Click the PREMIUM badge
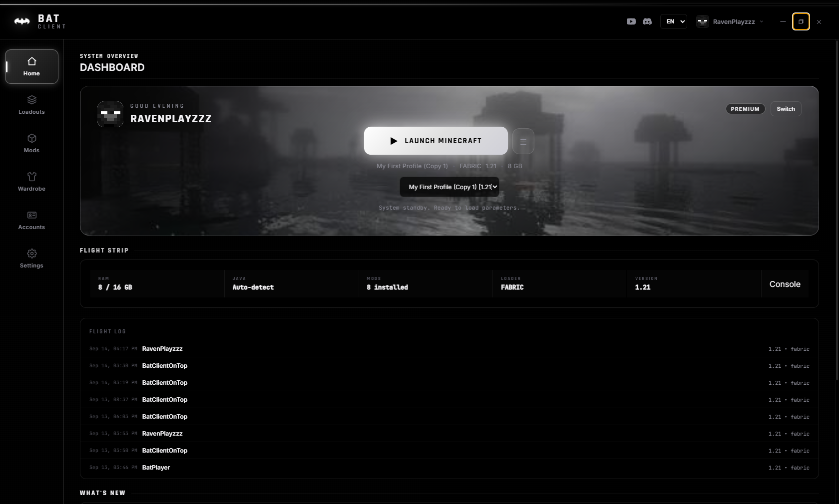The image size is (839, 504). (745, 109)
